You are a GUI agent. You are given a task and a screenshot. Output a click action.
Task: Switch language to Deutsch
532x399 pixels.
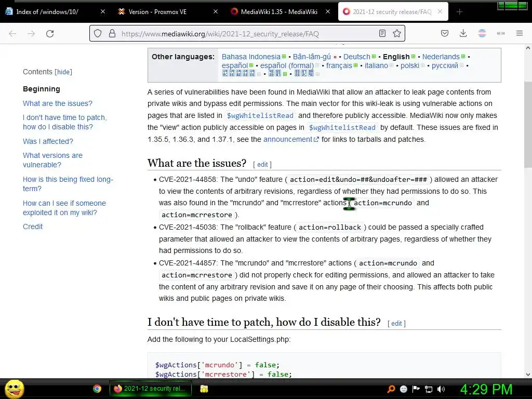coord(356,57)
